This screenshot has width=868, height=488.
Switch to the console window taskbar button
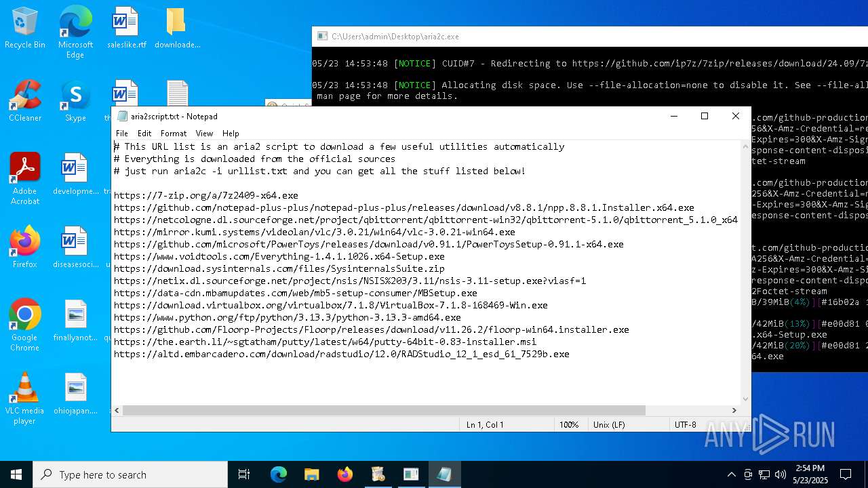[411, 474]
